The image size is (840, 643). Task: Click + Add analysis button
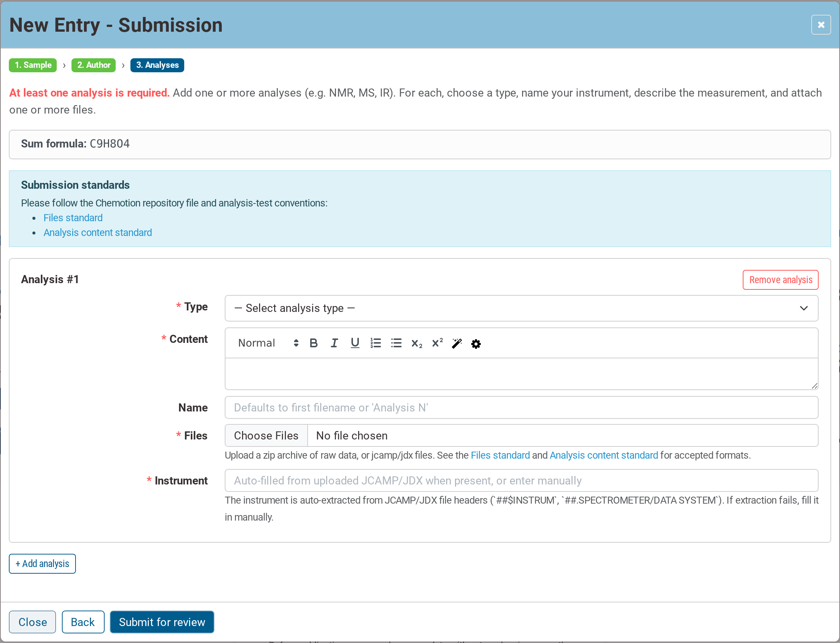42,564
